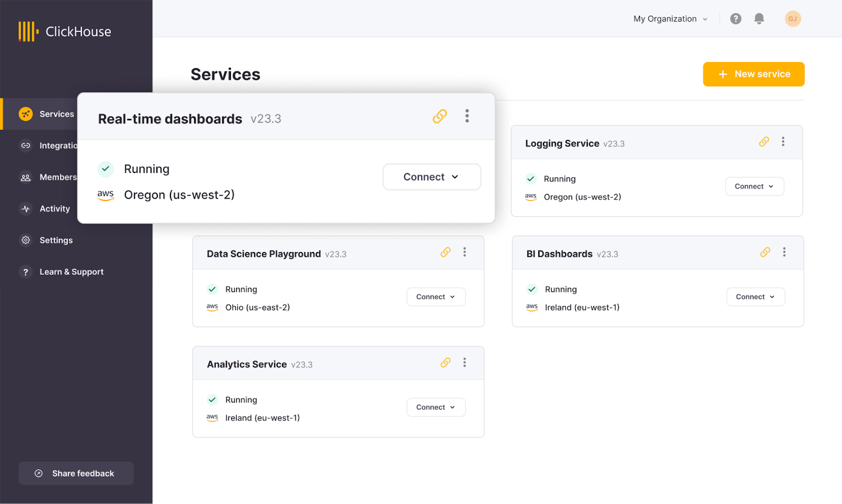Open the three-dot menu on Analytics Service
The image size is (842, 504).
point(465,362)
